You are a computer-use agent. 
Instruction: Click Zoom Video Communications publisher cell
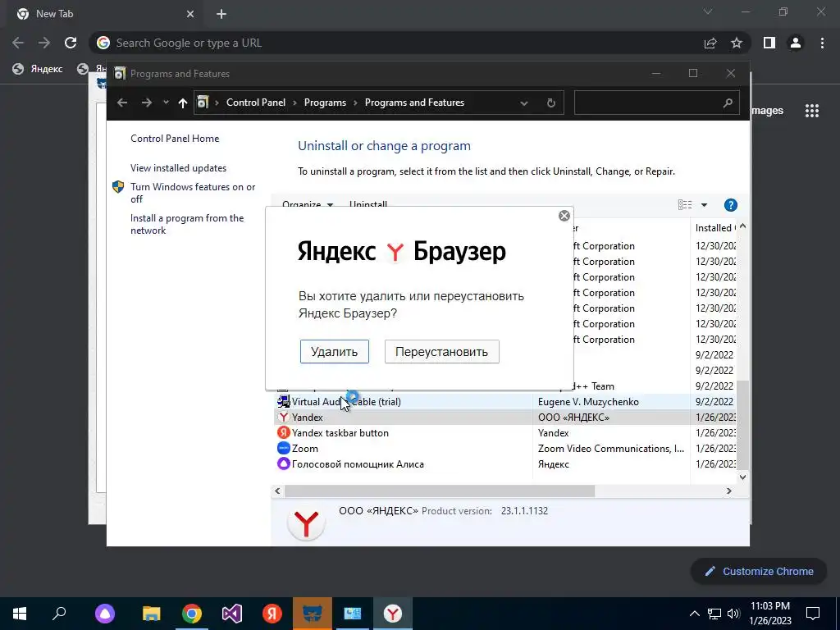610,448
